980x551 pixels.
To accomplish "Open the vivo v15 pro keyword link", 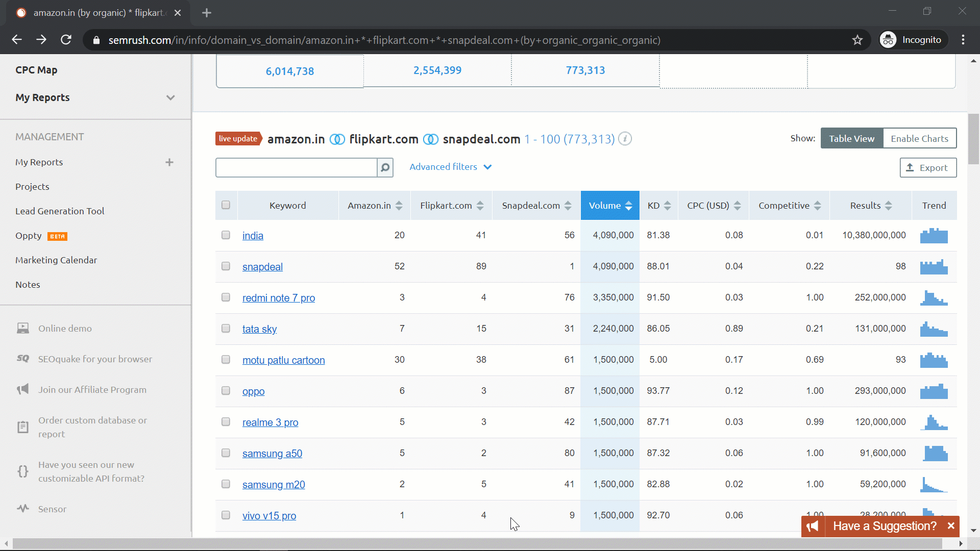I will [269, 516].
